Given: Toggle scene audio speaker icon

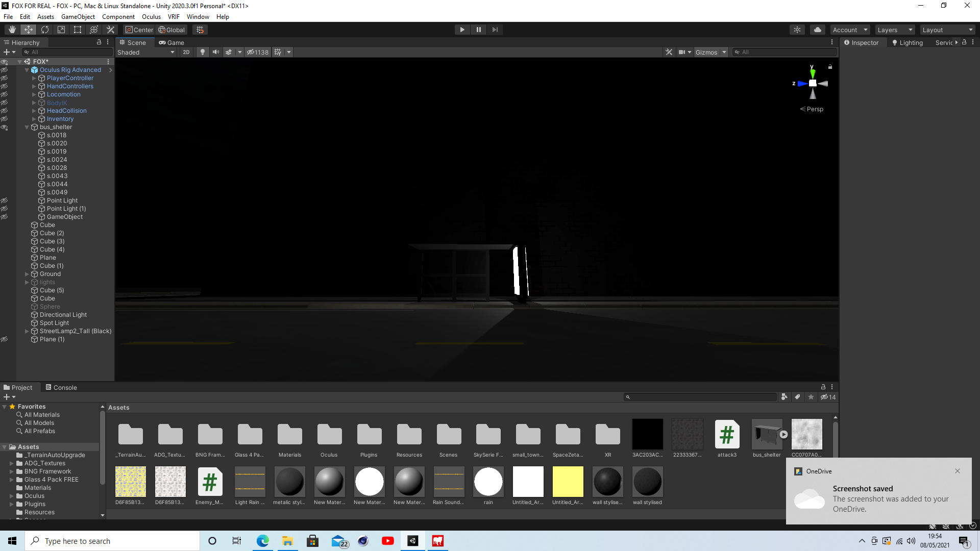Looking at the screenshot, I should (216, 52).
